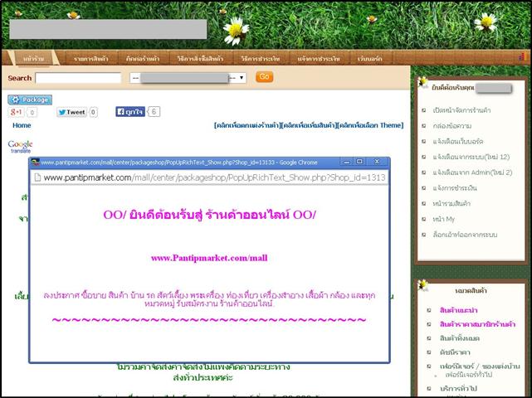Open ดัชนีราคา category
The width and height of the screenshot is (532, 398).
coord(455,352)
